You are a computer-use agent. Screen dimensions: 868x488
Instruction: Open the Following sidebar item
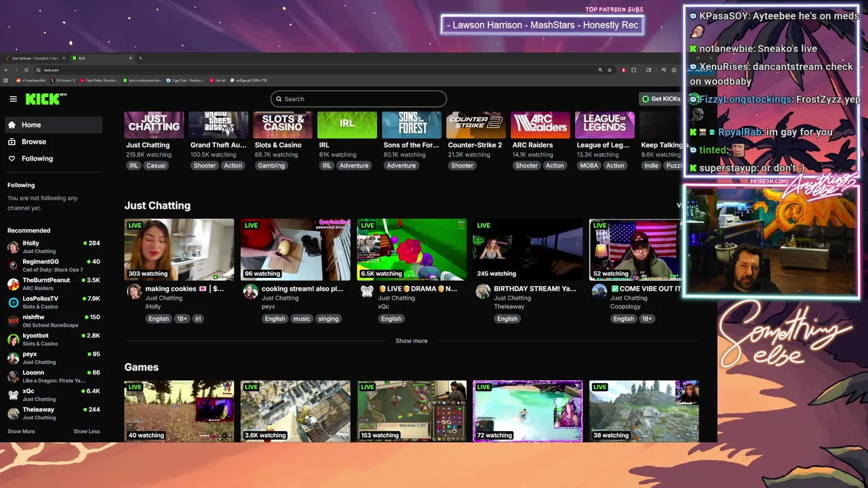click(x=54, y=159)
